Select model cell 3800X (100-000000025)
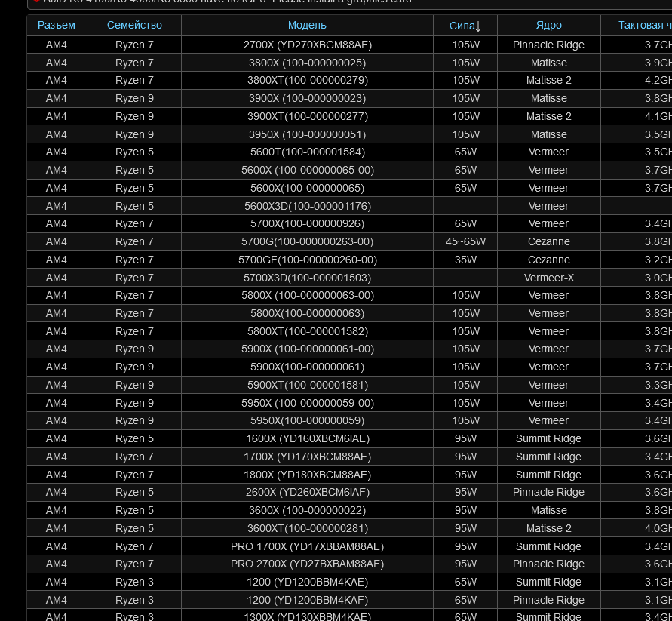Image resolution: width=672 pixels, height=621 pixels. [307, 63]
